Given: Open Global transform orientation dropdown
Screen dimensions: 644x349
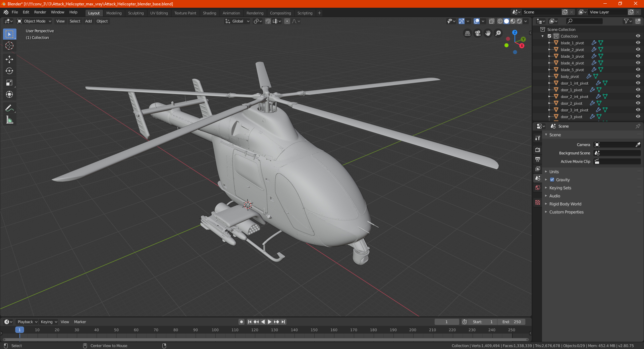Looking at the screenshot, I should (x=237, y=21).
